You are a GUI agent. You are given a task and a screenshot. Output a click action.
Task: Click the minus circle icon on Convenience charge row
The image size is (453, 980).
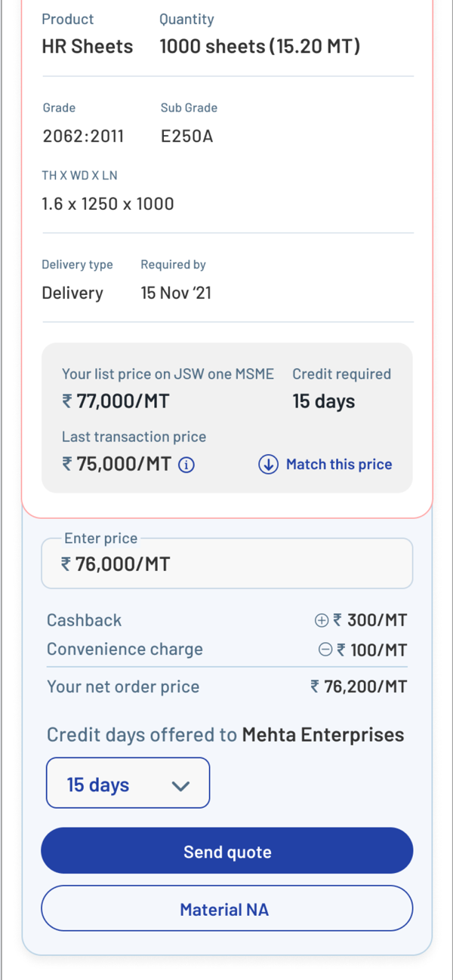pyautogui.click(x=325, y=649)
